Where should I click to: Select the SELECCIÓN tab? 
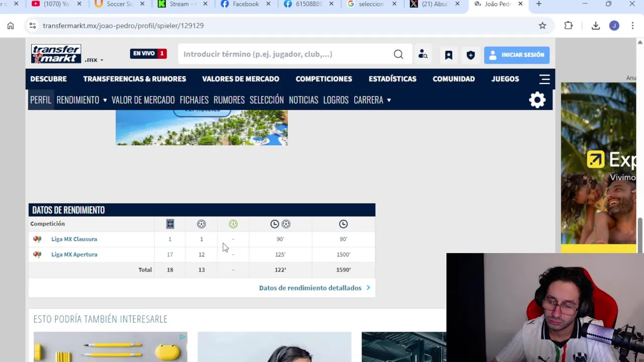click(x=267, y=100)
